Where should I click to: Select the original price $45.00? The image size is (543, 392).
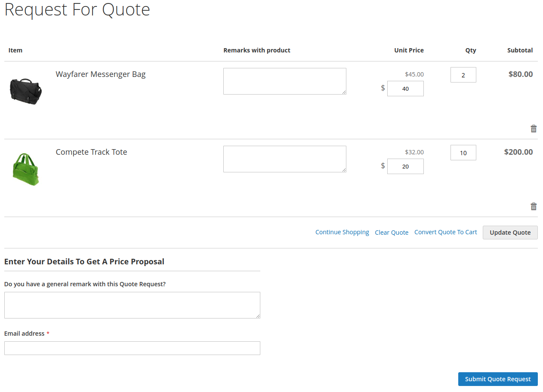414,74
